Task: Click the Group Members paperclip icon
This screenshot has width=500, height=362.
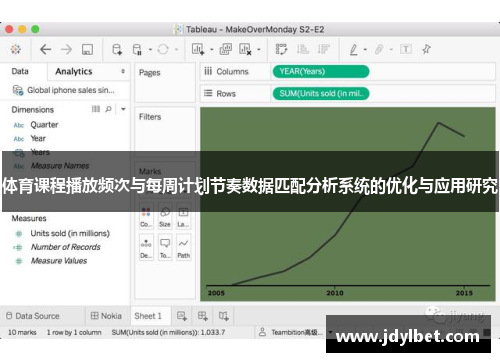Action: 379,49
